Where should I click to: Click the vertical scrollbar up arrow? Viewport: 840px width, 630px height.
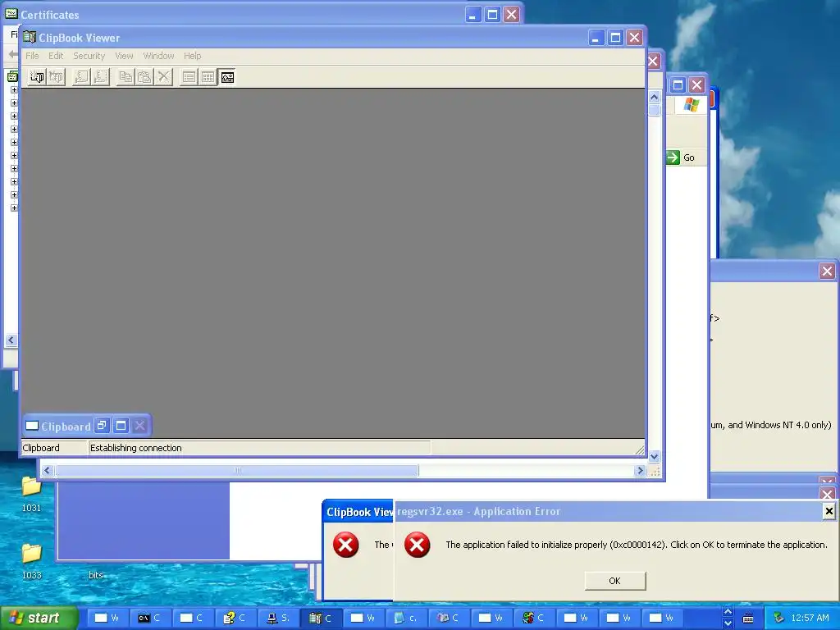coord(654,97)
